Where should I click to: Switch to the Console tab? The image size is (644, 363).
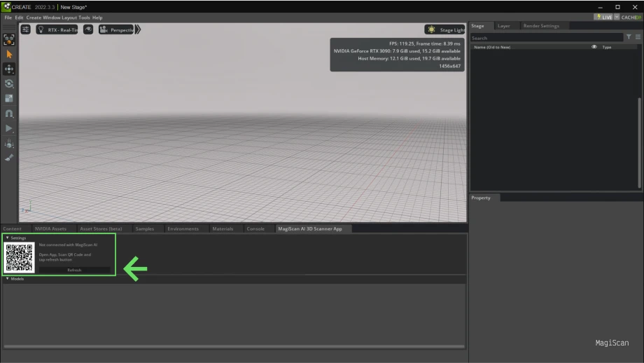click(x=255, y=229)
